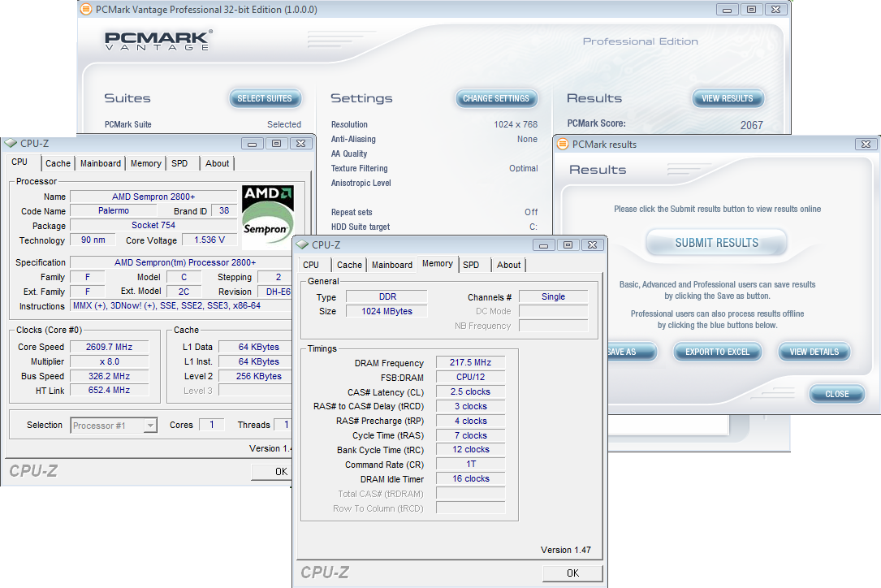The width and height of the screenshot is (881, 588).
Task: Close the PCMark Vantage main window
Action: tap(776, 10)
